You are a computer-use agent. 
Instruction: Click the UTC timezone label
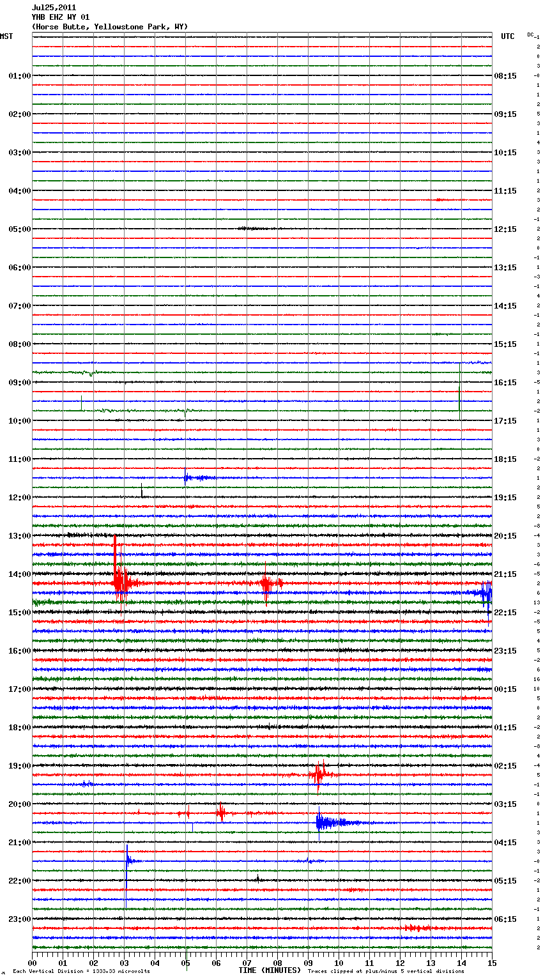pyautogui.click(x=507, y=36)
